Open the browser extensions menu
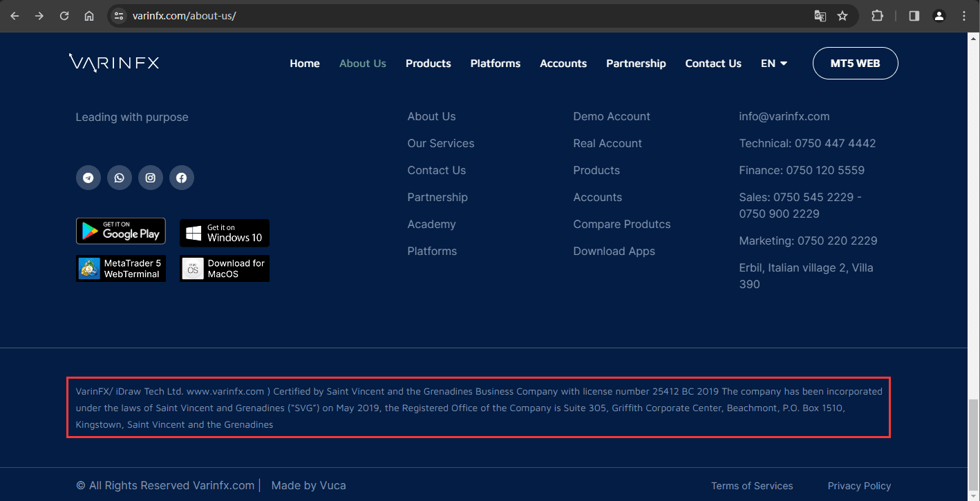This screenshot has height=501, width=980. [x=878, y=16]
